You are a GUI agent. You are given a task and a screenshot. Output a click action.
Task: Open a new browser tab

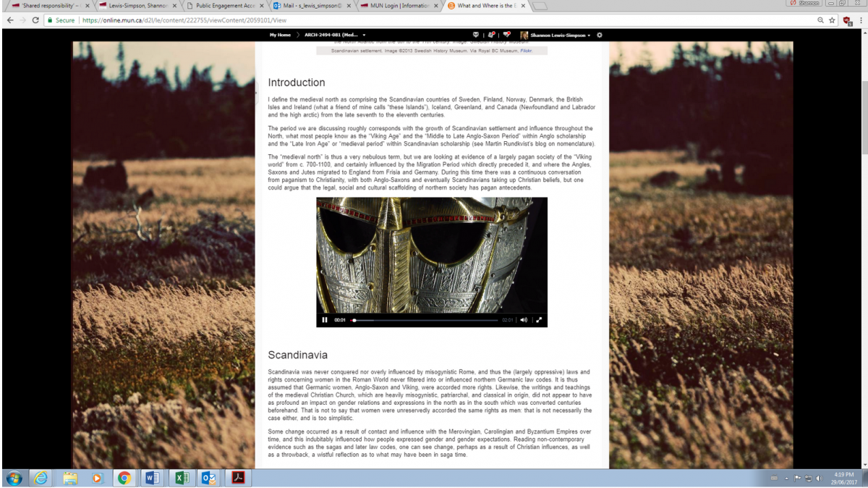click(540, 6)
